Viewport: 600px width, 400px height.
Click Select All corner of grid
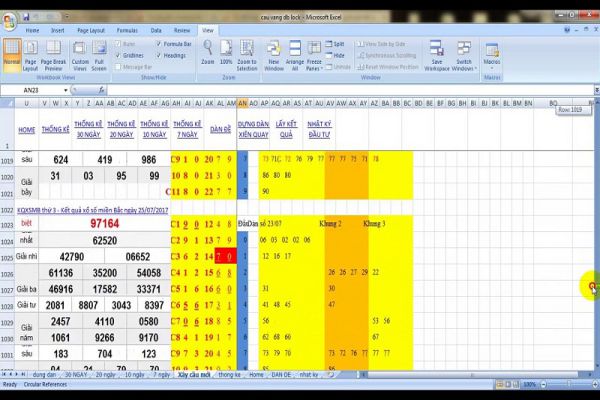click(x=8, y=103)
